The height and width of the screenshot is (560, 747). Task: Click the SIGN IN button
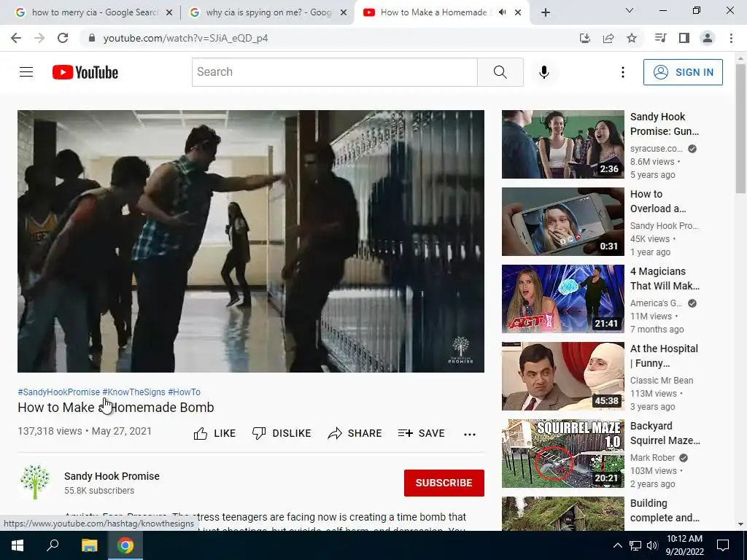[683, 72]
